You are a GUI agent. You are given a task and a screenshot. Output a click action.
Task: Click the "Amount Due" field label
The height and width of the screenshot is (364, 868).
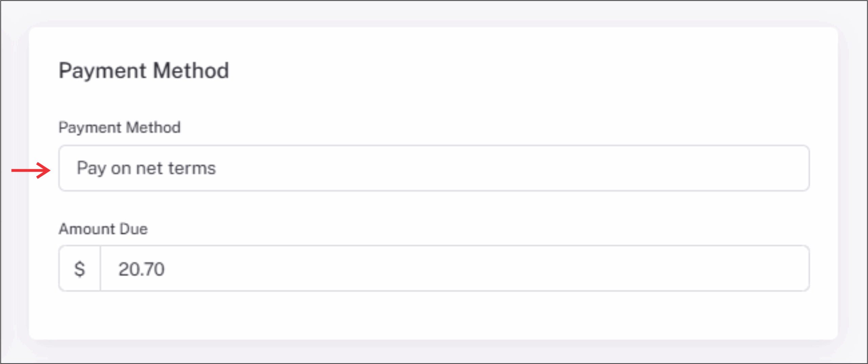pyautogui.click(x=103, y=229)
